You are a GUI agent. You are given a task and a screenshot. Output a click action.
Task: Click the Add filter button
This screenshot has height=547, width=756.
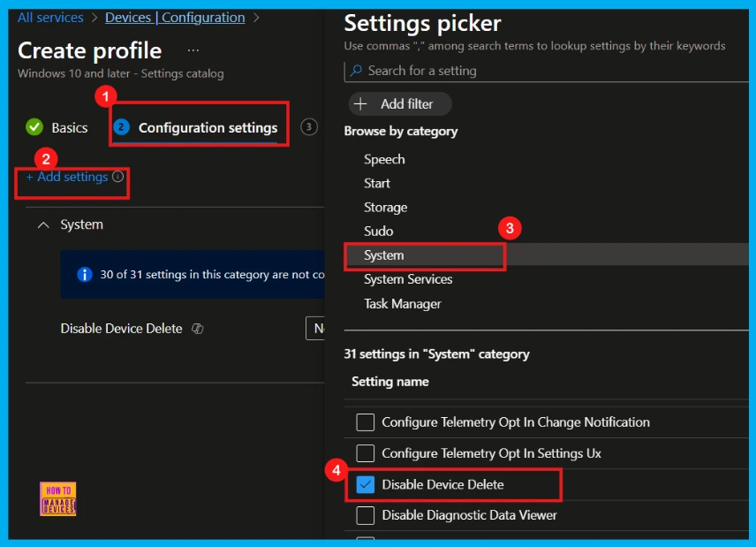point(400,103)
